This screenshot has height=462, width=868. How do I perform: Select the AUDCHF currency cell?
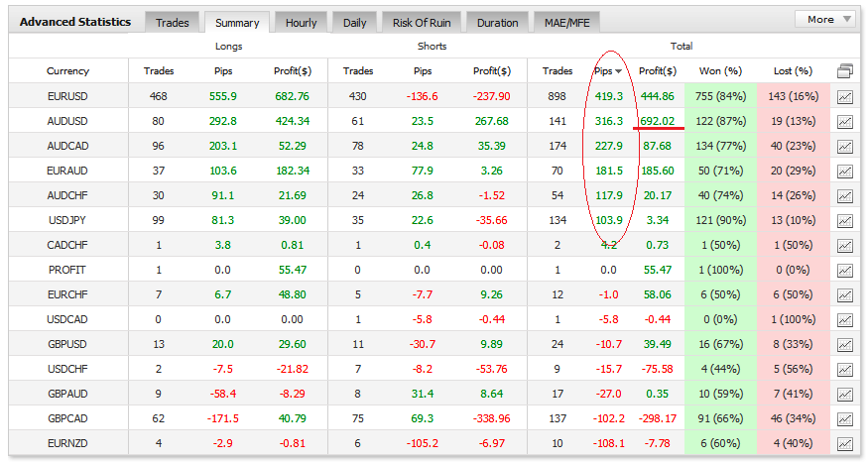pyautogui.click(x=67, y=195)
